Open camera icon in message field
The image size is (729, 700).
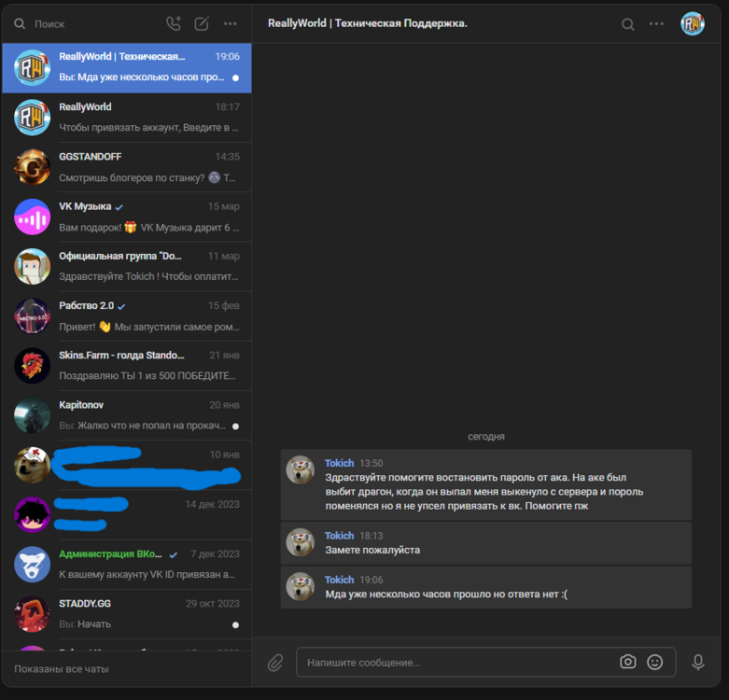coord(627,662)
